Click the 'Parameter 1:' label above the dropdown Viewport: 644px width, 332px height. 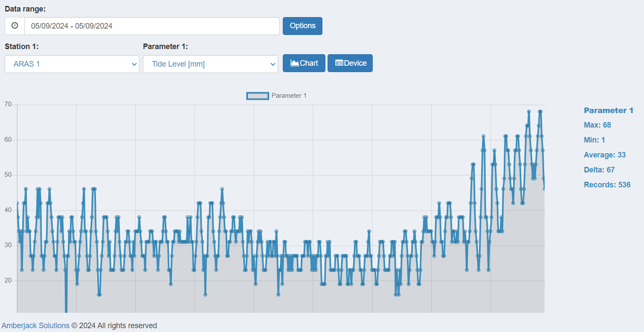pos(165,47)
